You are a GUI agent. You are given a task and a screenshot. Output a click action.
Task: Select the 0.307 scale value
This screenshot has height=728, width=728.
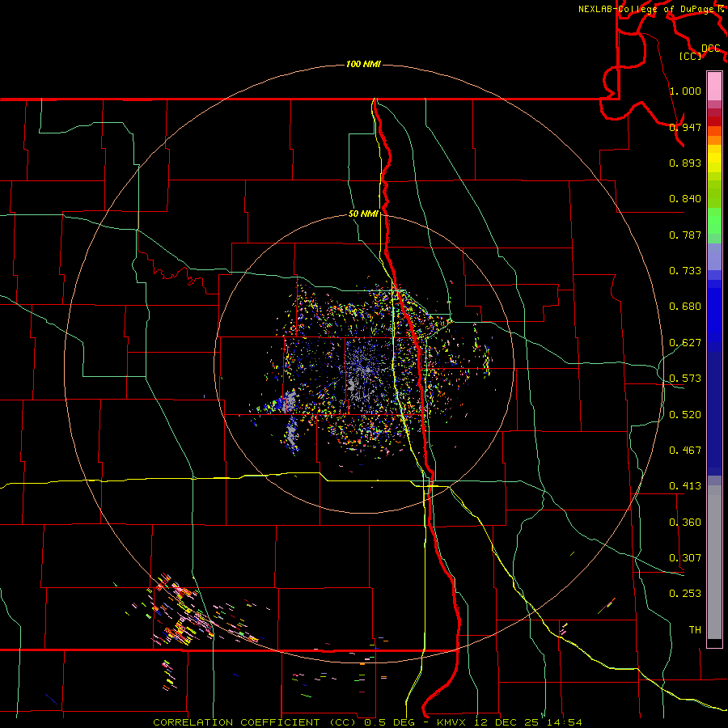coord(685,557)
